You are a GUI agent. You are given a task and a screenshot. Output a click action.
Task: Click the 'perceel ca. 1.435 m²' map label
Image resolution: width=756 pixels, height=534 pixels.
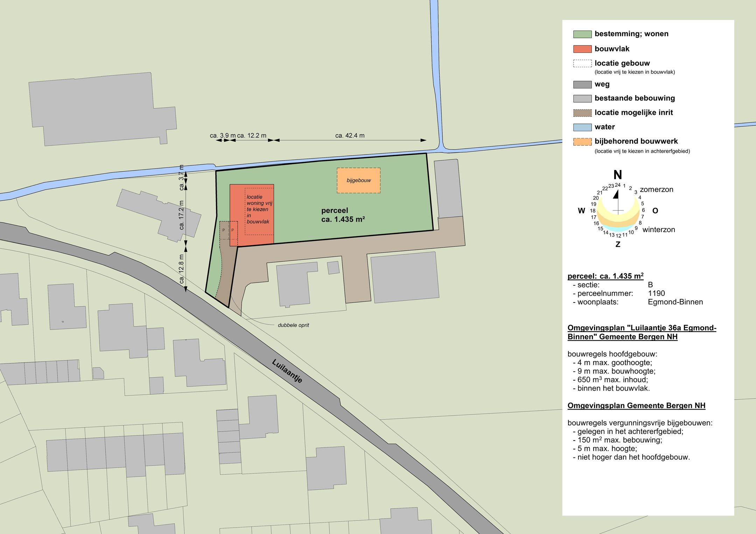coord(343,215)
